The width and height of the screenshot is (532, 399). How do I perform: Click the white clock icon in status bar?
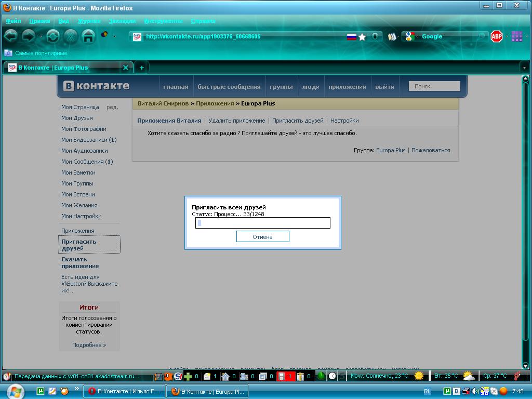332,376
